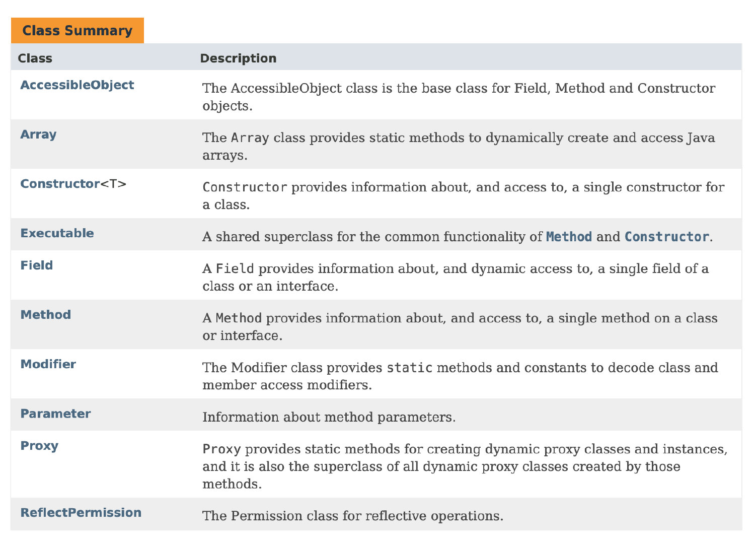The image size is (756, 544).
Task: Follow the Method link in Executable description
Action: click(x=569, y=237)
